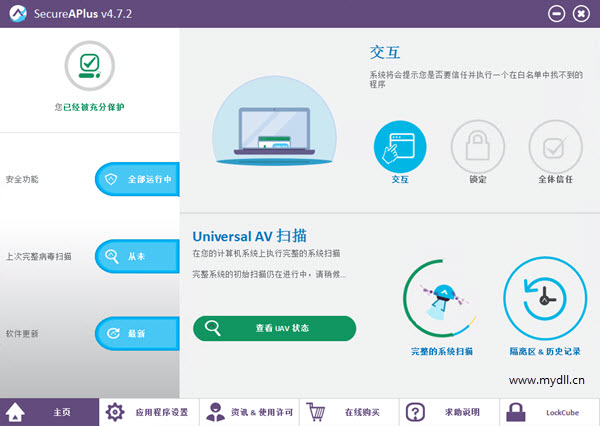
Task: Click the gear icon for 应用程序设置
Action: 115,412
